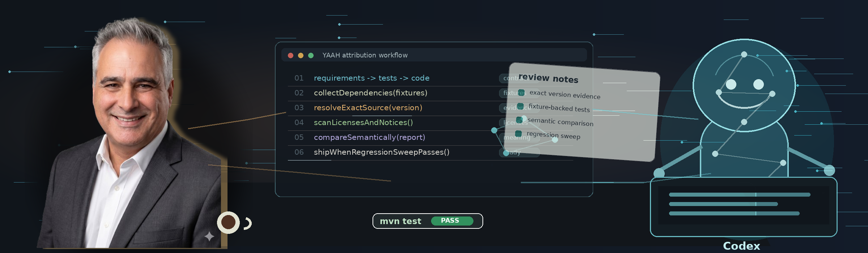This screenshot has height=253, width=868.
Task: Click the bottom bar on the robot's laptop screen
Action: pyautogui.click(x=734, y=213)
